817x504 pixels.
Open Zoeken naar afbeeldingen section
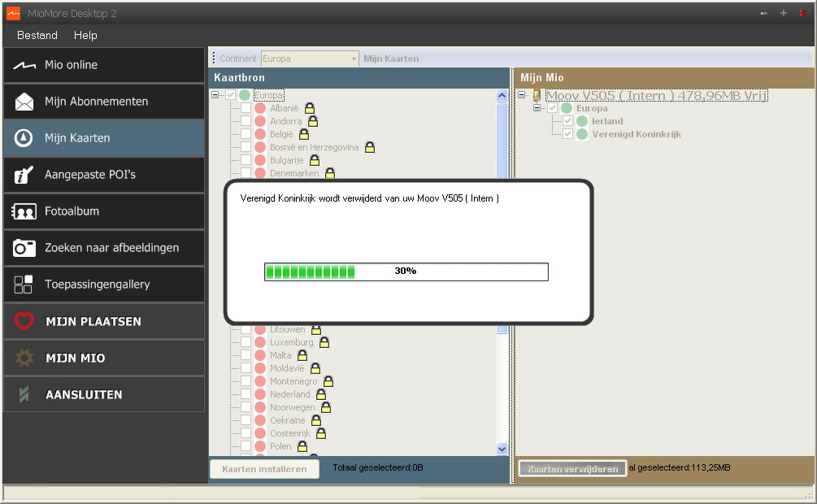(x=104, y=248)
